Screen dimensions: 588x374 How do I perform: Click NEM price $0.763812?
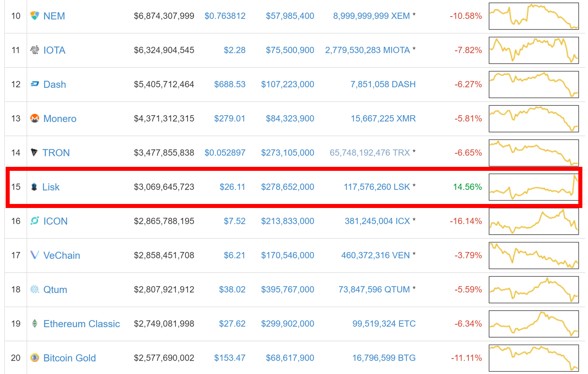(x=225, y=16)
